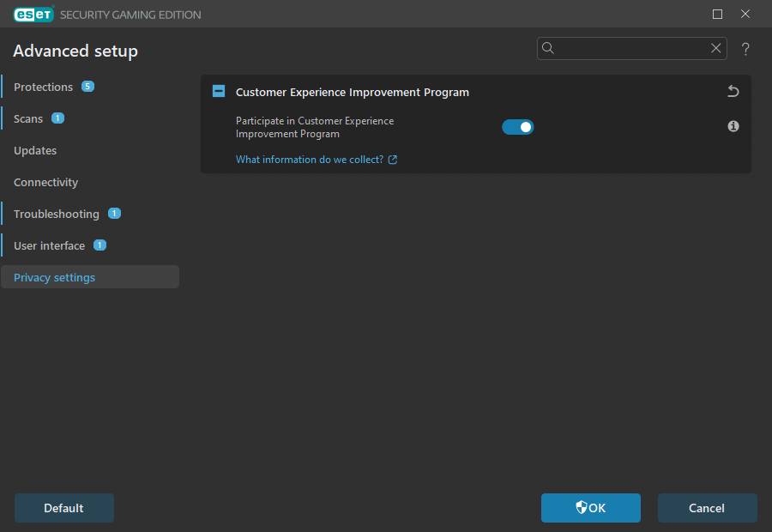Focus the Advanced setup search box
The height and width of the screenshot is (532, 772).
[x=631, y=48]
